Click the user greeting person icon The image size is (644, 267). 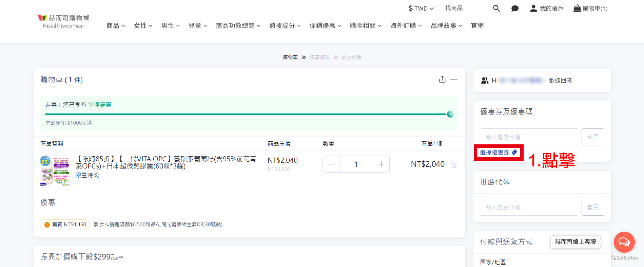pos(485,81)
